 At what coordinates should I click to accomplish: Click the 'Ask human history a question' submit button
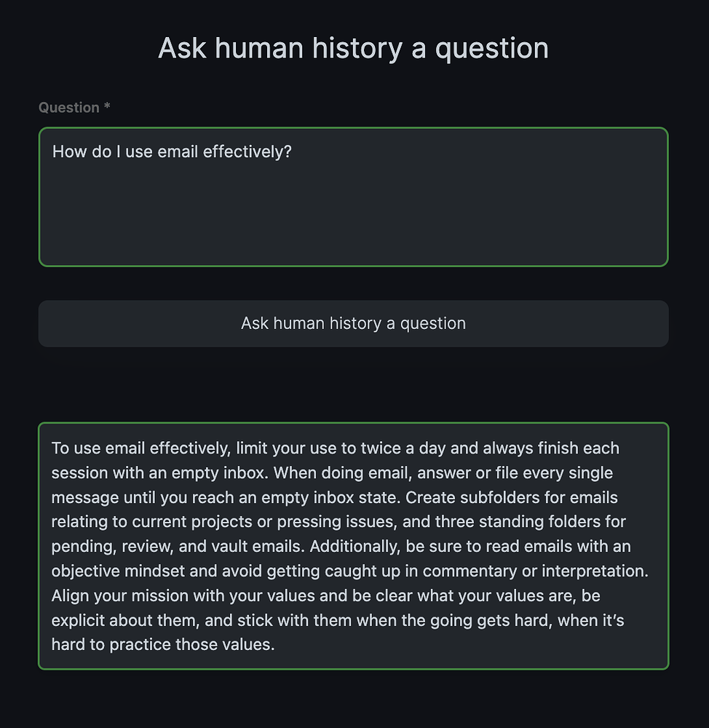pos(353,323)
